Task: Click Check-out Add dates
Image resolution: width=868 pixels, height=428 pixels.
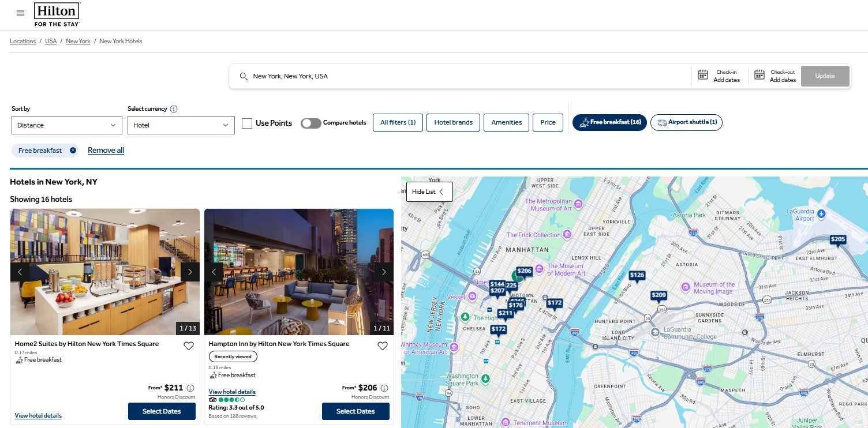Action: point(783,80)
